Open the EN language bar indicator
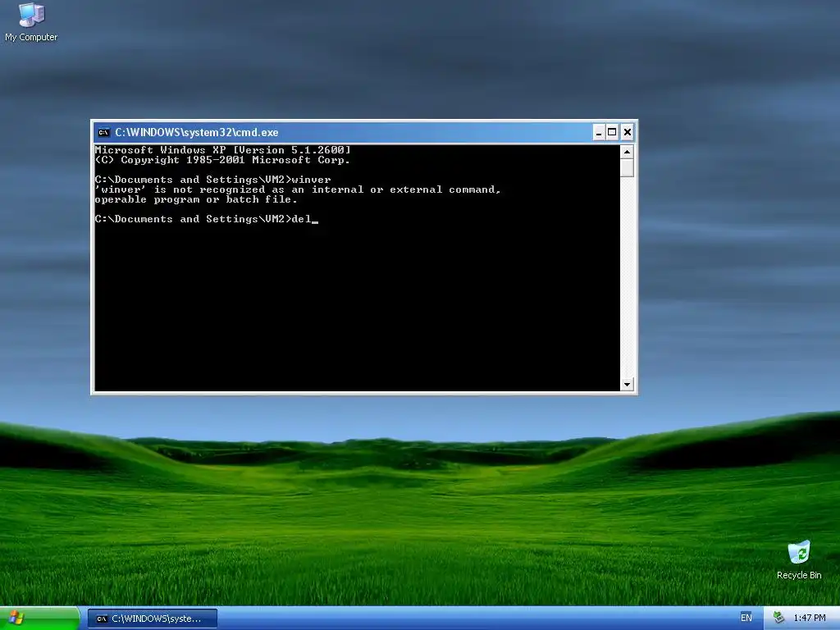 tap(746, 619)
